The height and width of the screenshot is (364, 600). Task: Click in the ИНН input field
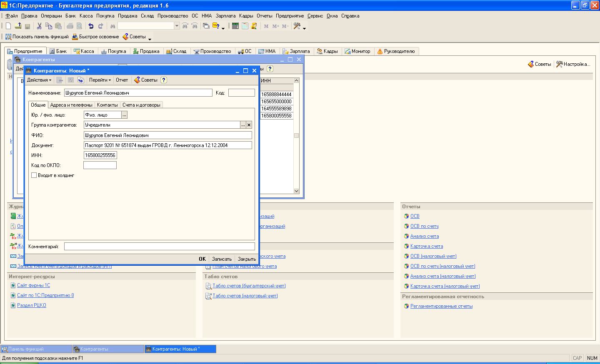[x=100, y=155]
